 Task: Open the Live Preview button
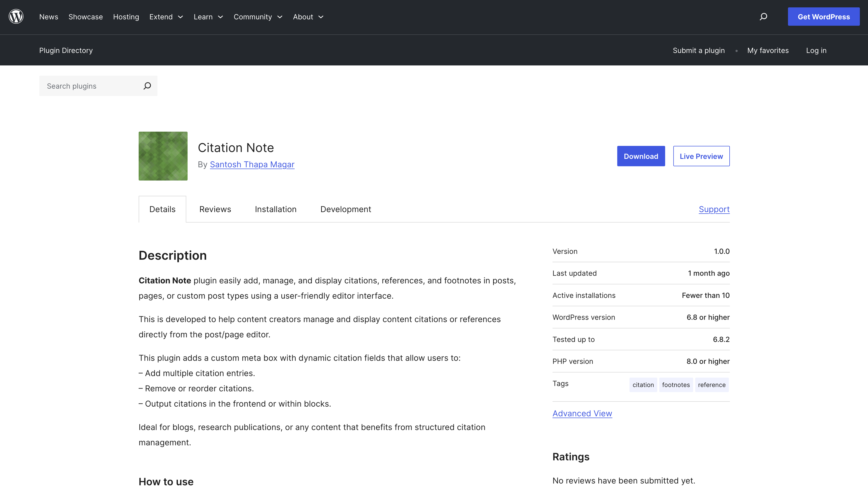tap(701, 156)
